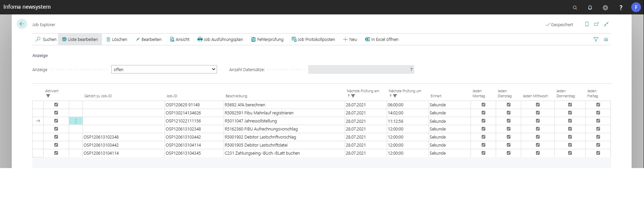Open the Anzeige dropdown showing offen
Screen dimensions: 644x216
coord(164,69)
